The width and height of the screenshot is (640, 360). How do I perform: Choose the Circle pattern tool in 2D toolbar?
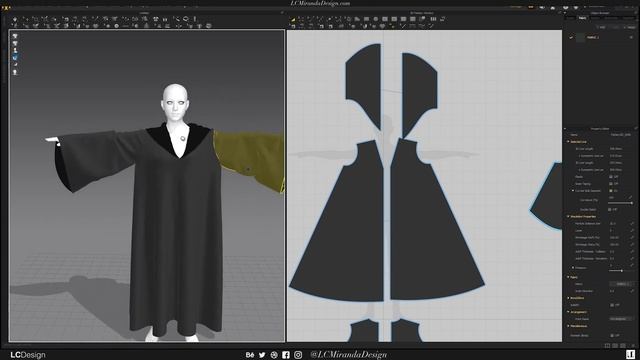pos(376,19)
